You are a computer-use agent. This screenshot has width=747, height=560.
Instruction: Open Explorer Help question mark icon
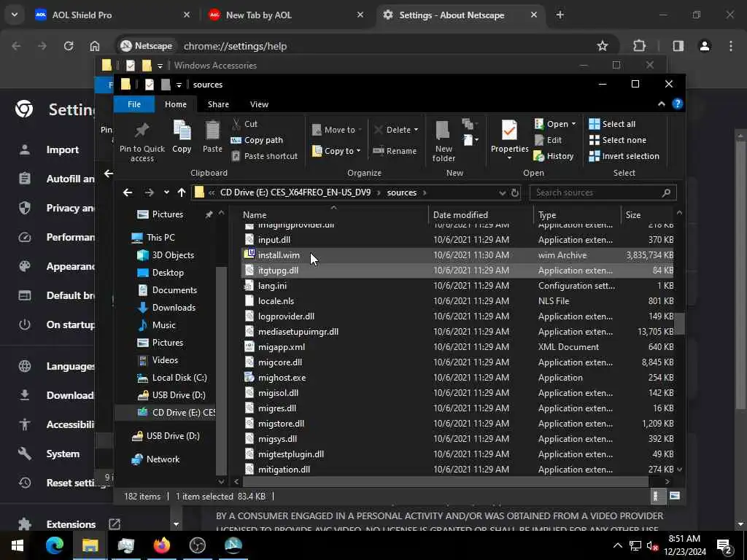(x=677, y=104)
